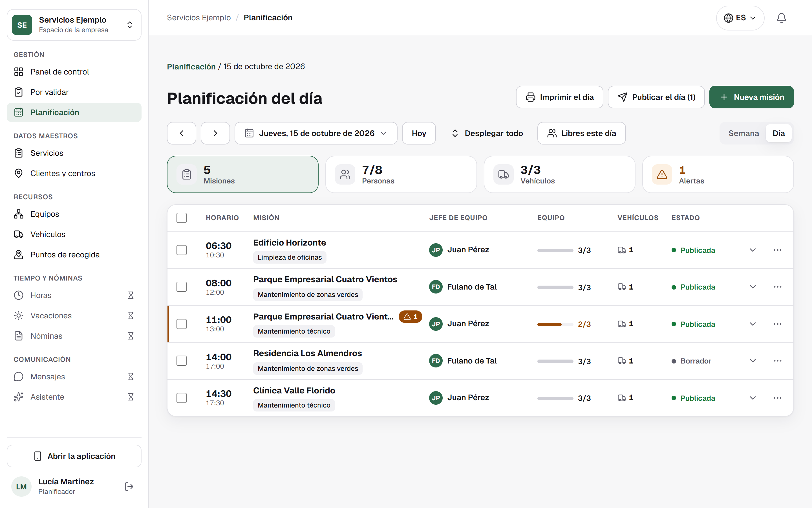812x508 pixels.
Task: Click the SE company avatar logo
Action: point(22,25)
